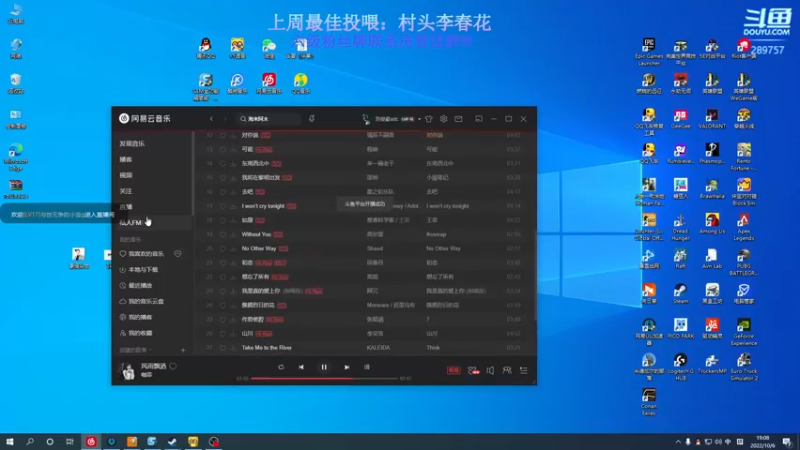Like the song Without You
The width and height of the screenshot is (800, 450).
tap(222, 235)
